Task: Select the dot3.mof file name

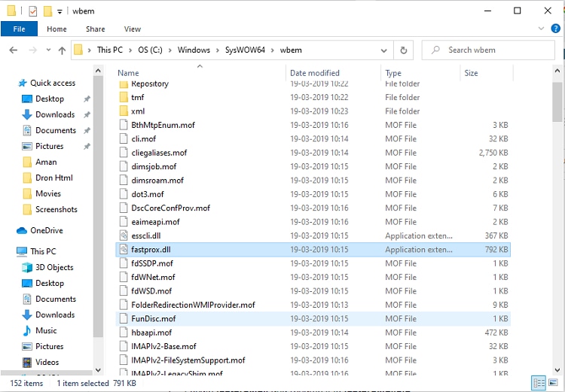Action: coord(148,194)
